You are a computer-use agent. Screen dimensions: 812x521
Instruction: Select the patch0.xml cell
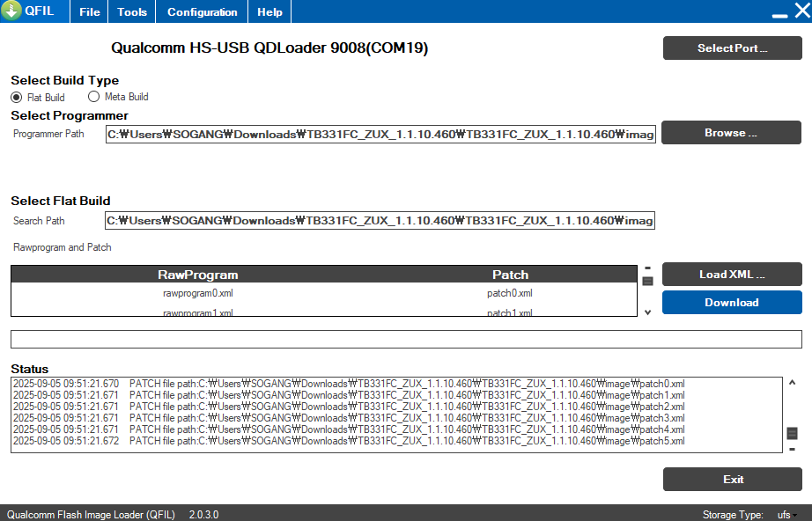(510, 293)
